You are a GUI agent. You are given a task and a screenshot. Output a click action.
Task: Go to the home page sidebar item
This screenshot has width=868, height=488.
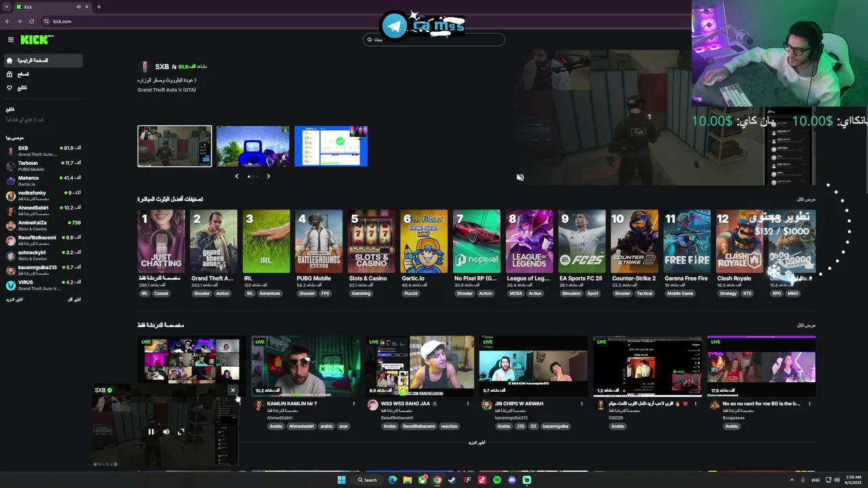pyautogui.click(x=43, y=60)
